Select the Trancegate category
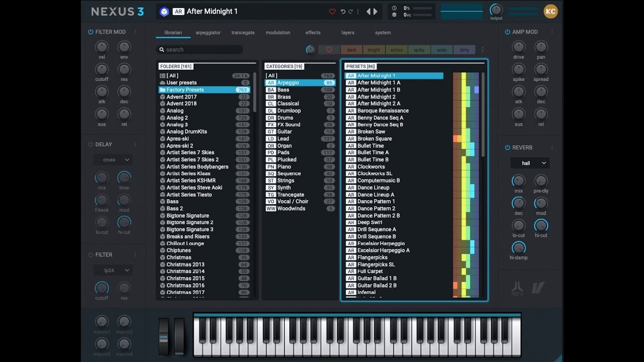The height and width of the screenshot is (362, 644). click(x=300, y=195)
